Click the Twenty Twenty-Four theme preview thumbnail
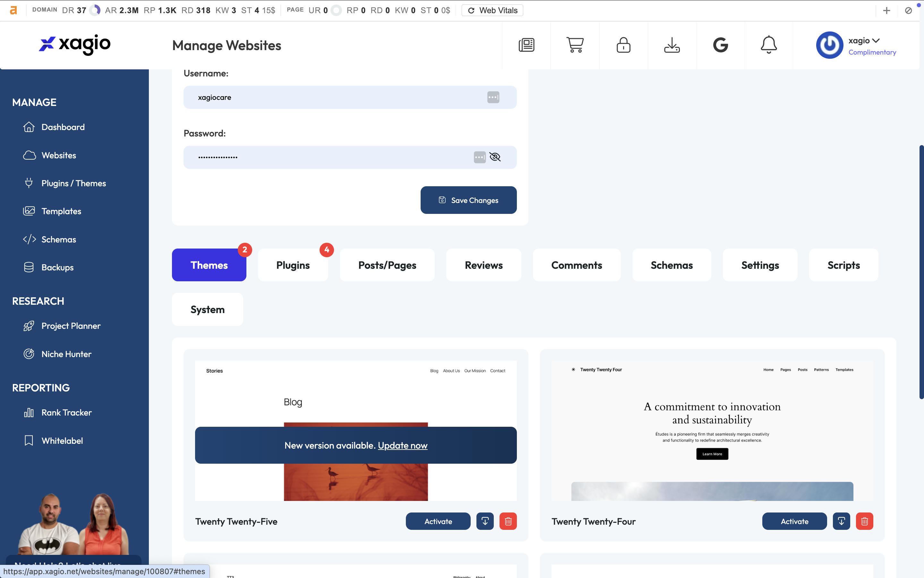The height and width of the screenshot is (578, 924). 712,430
